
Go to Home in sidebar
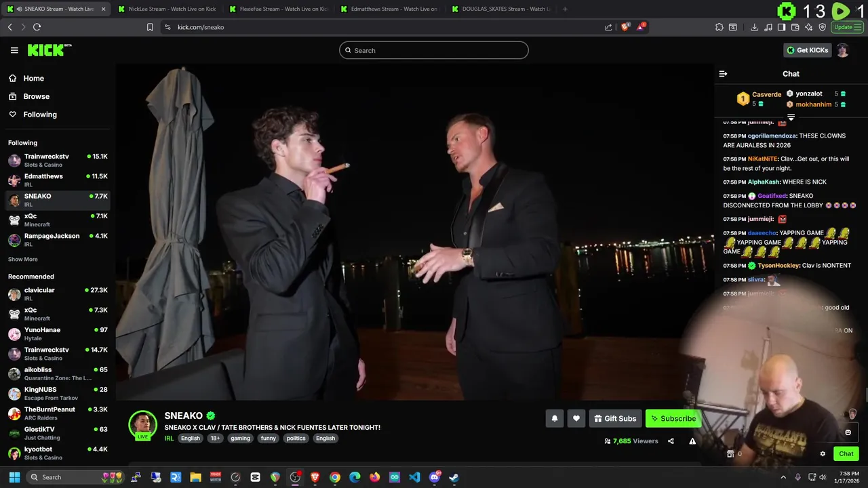33,78
